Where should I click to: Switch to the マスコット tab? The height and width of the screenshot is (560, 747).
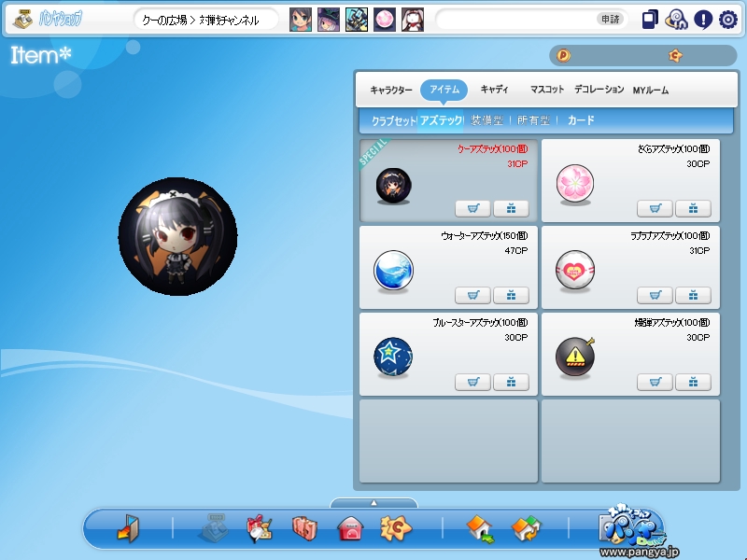547,89
